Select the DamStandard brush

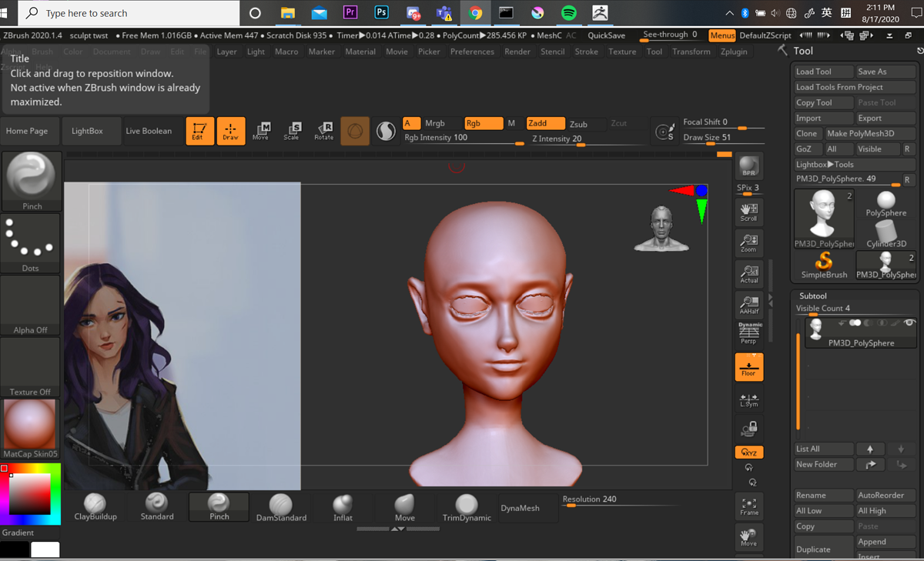coord(281,507)
